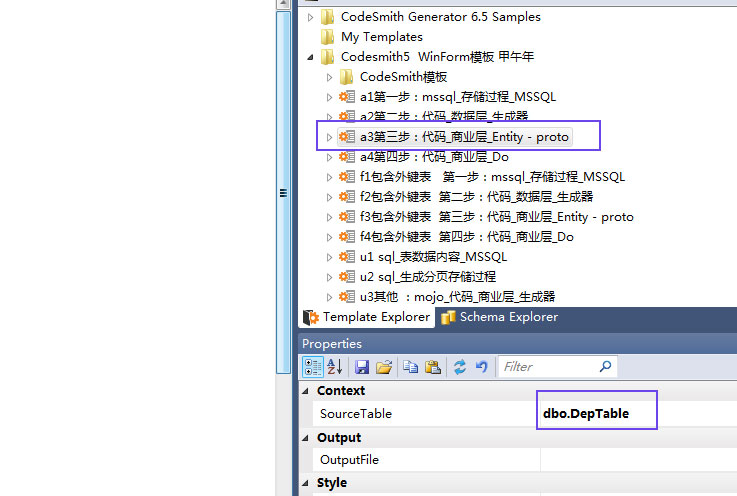Switch to the Template Explorer tab
The image size is (737, 496).
367,317
